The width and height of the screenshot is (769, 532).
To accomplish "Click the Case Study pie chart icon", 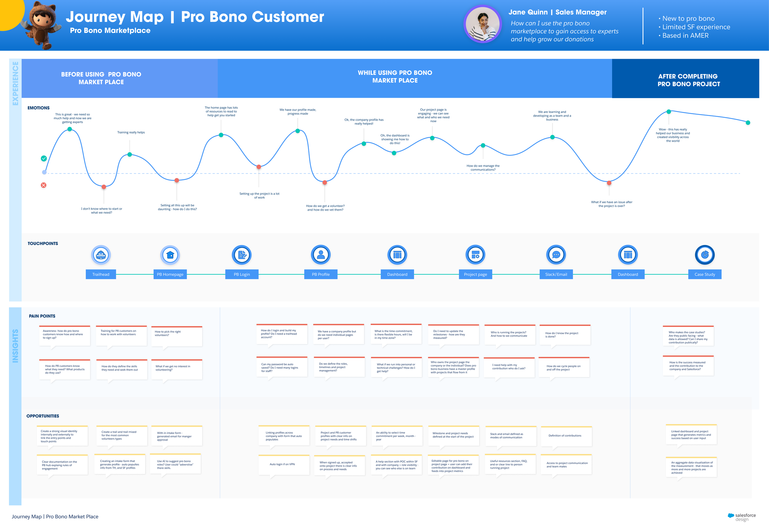I will click(x=705, y=255).
